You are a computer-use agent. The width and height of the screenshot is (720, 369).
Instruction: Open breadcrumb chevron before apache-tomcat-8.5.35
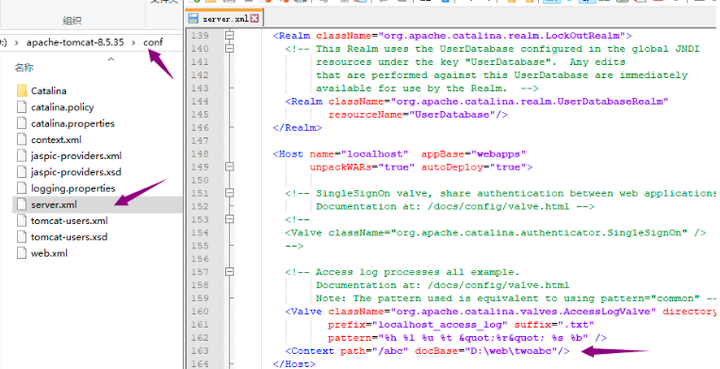[x=17, y=43]
